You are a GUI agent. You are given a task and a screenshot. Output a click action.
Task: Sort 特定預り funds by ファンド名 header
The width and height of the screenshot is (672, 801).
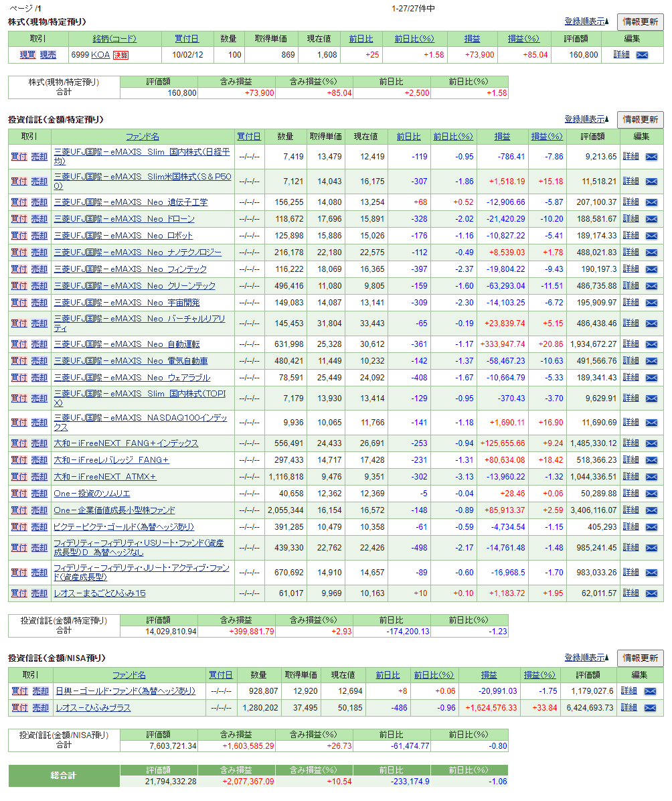click(143, 137)
